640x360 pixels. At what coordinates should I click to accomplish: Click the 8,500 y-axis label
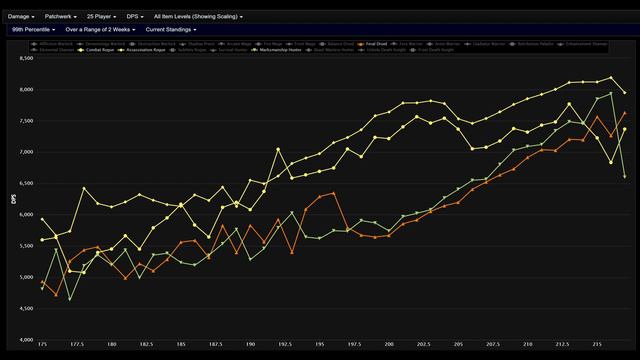27,58
